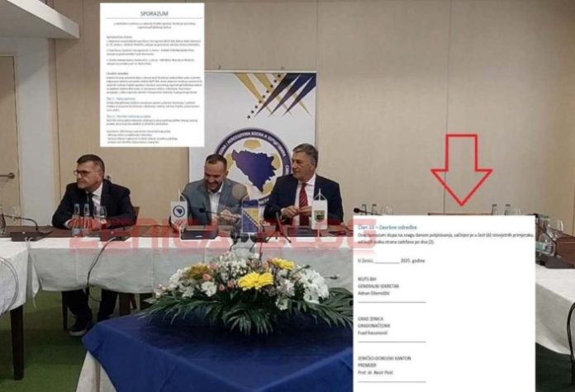Image resolution: width=575 pixels, height=392 pixels.
Task: Click the green crest table flag
Action: 319,213
